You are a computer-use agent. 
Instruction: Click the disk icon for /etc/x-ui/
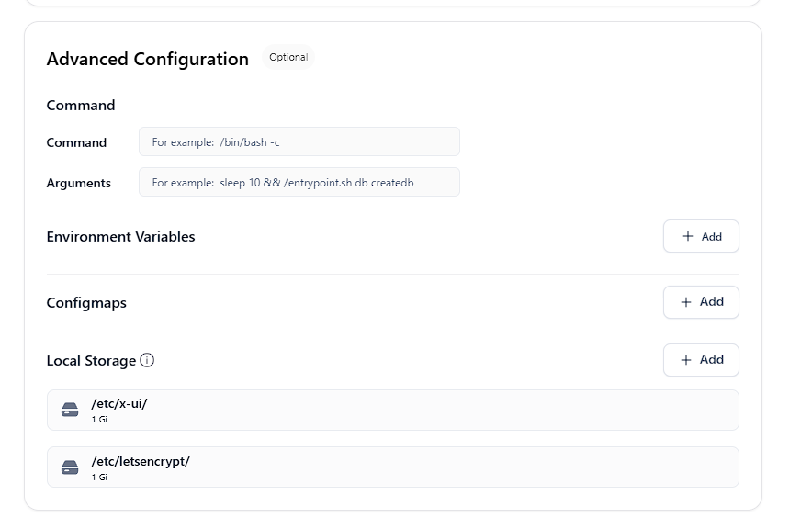click(70, 410)
